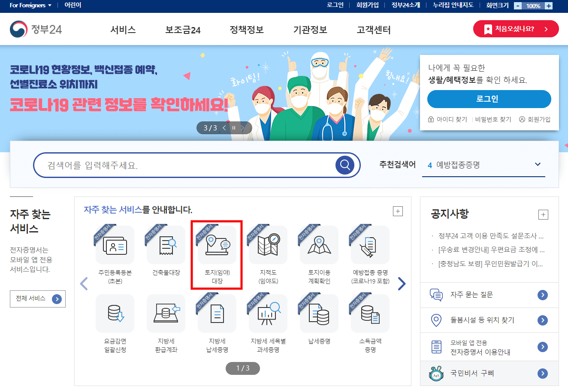Increase screen size with plus button

coord(549,6)
